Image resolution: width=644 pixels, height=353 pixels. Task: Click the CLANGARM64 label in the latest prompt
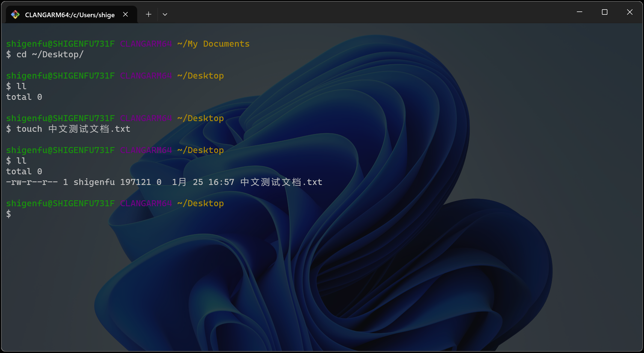pos(146,203)
